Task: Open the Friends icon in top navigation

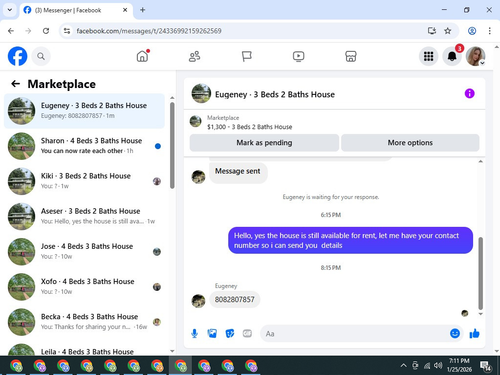Action: 194,56
